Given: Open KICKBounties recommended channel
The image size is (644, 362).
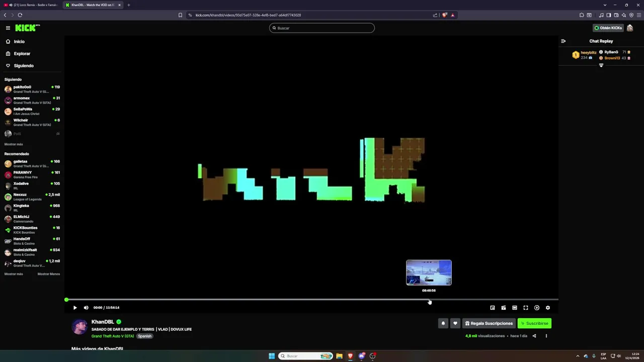Looking at the screenshot, I should (x=32, y=230).
